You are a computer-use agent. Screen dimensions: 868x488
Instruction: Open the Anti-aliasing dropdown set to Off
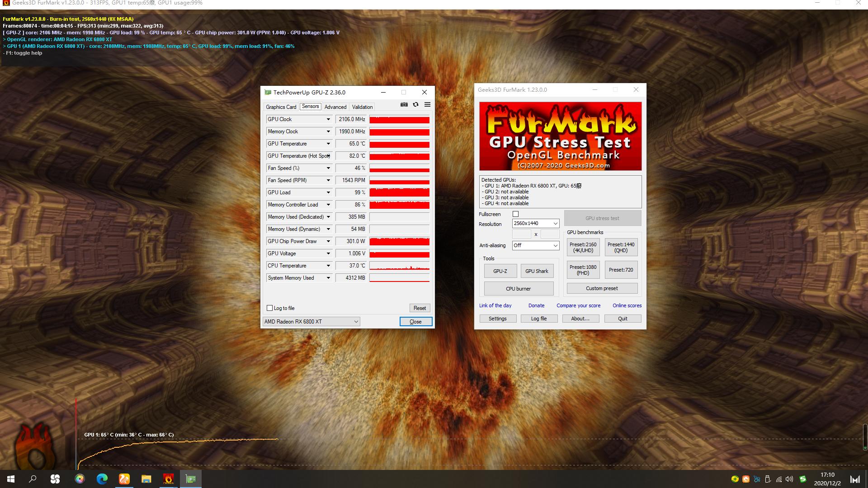[536, 245]
